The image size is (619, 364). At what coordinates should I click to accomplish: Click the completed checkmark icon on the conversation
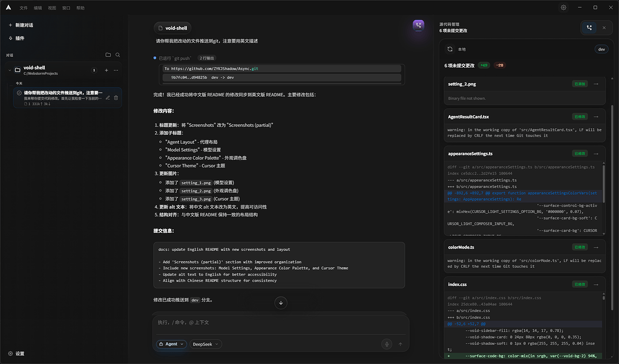pyautogui.click(x=19, y=93)
